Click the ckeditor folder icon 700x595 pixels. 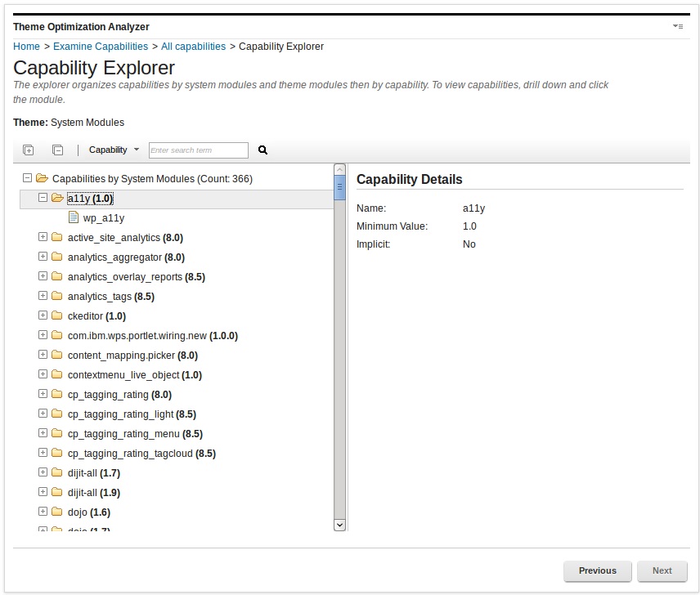click(x=56, y=315)
